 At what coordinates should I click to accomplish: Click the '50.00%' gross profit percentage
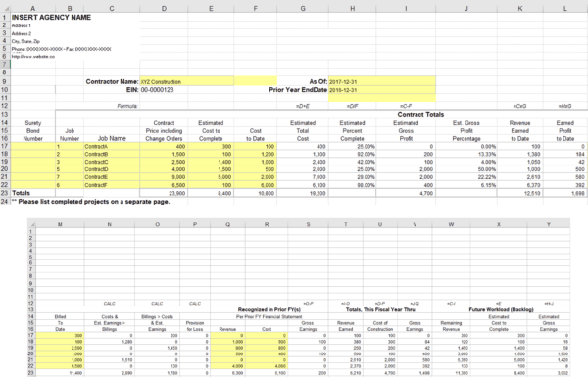(466, 169)
